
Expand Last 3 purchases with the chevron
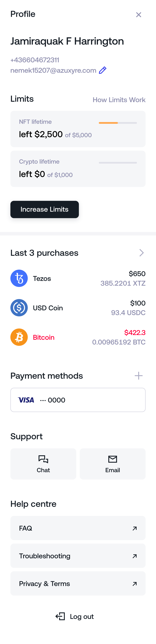click(x=141, y=252)
